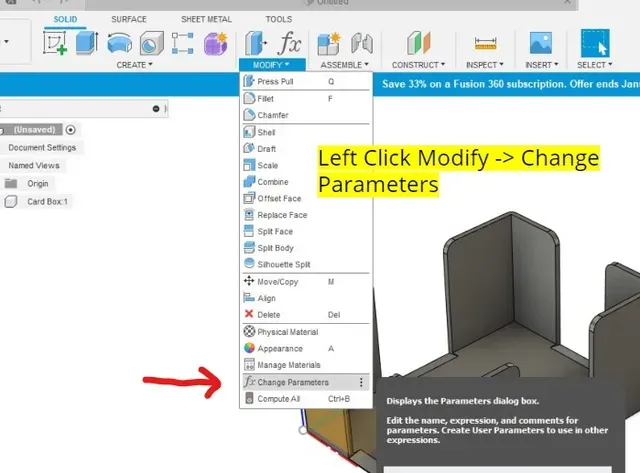Click the Inspect measure ruler icon
The width and height of the screenshot is (640, 473).
486,43
